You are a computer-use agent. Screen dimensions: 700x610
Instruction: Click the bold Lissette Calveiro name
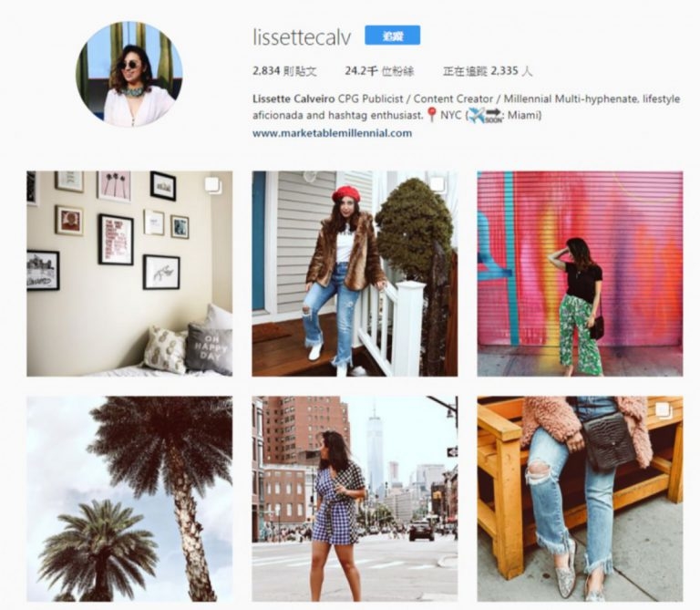[293, 98]
